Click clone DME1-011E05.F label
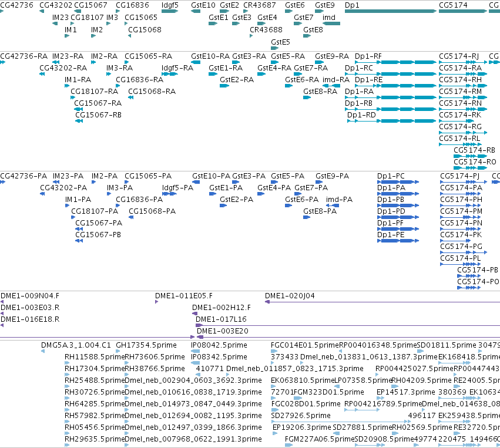 point(184,296)
